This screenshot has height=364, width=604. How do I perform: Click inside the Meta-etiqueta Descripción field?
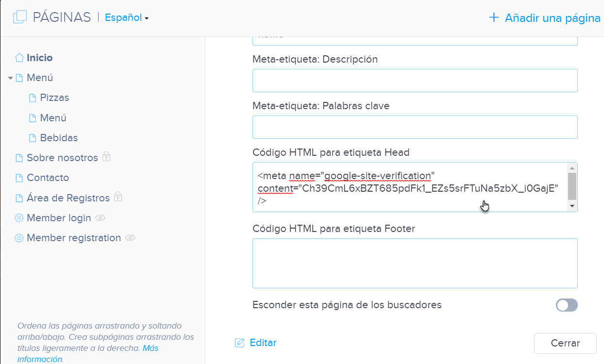[415, 80]
